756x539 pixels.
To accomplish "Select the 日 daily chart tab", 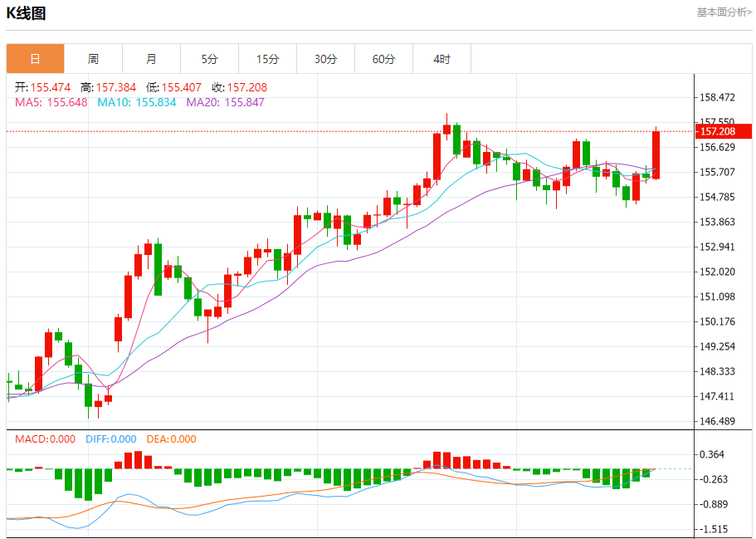I will click(35, 59).
